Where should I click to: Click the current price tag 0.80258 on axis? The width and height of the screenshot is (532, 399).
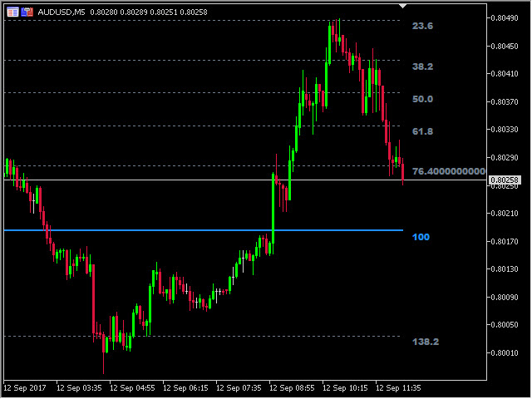505,180
